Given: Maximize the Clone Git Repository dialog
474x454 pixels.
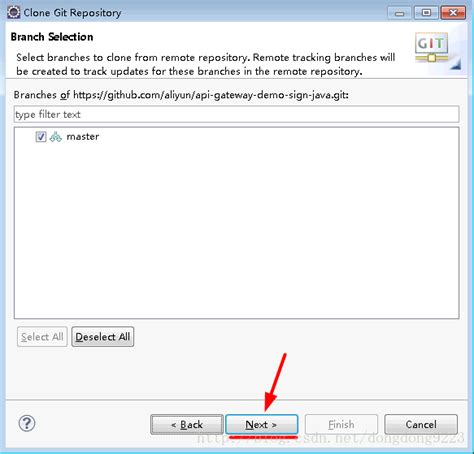Looking at the screenshot, I should point(426,13).
